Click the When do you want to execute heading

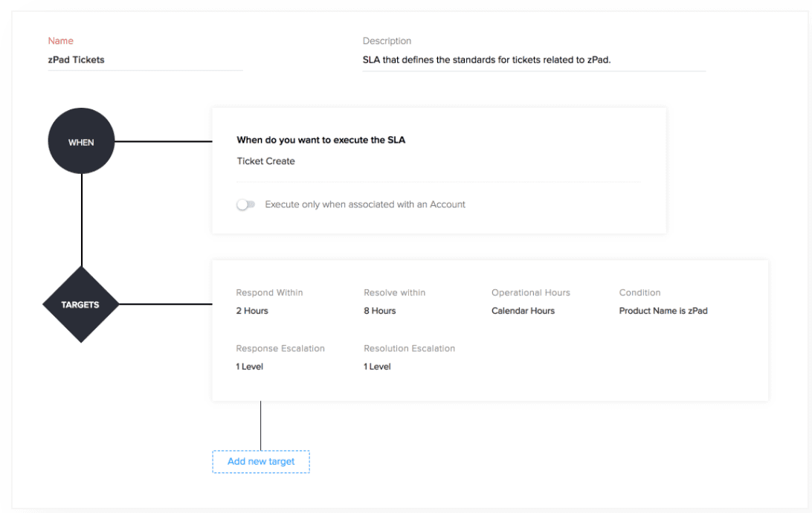coord(320,140)
